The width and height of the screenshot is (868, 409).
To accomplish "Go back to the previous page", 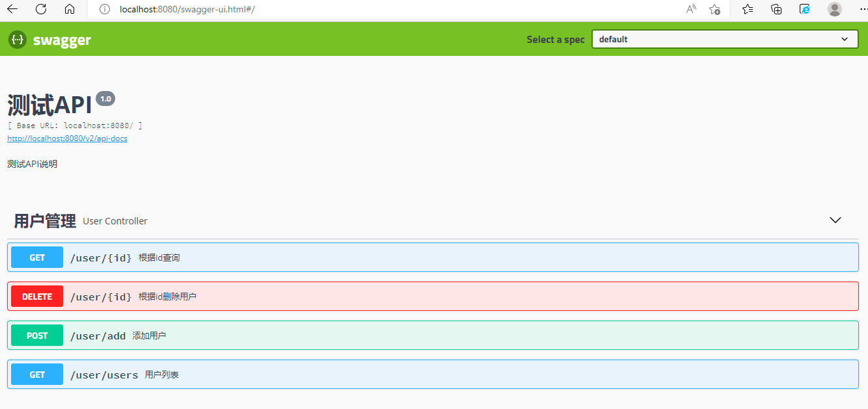I will coord(12,9).
